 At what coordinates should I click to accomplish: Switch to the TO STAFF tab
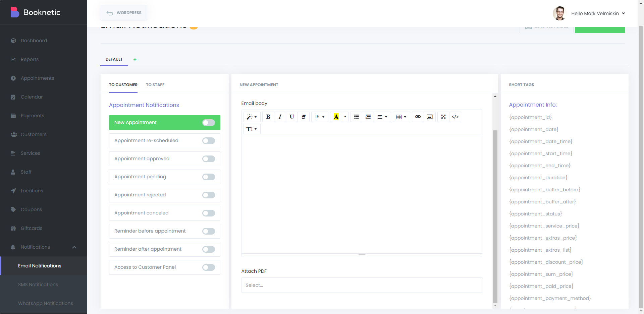point(155,85)
